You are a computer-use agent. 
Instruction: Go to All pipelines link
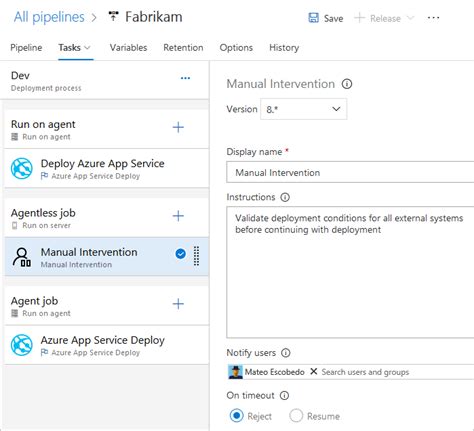click(49, 17)
